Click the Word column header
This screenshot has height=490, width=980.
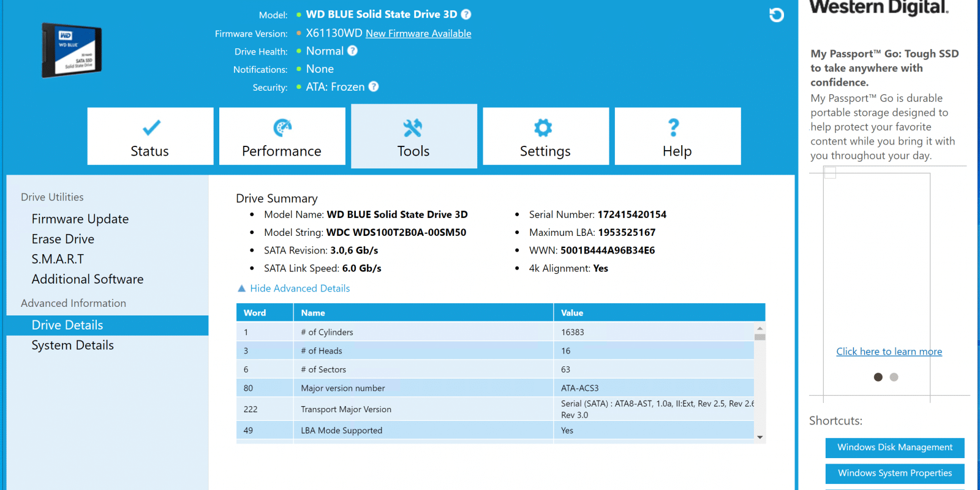265,312
